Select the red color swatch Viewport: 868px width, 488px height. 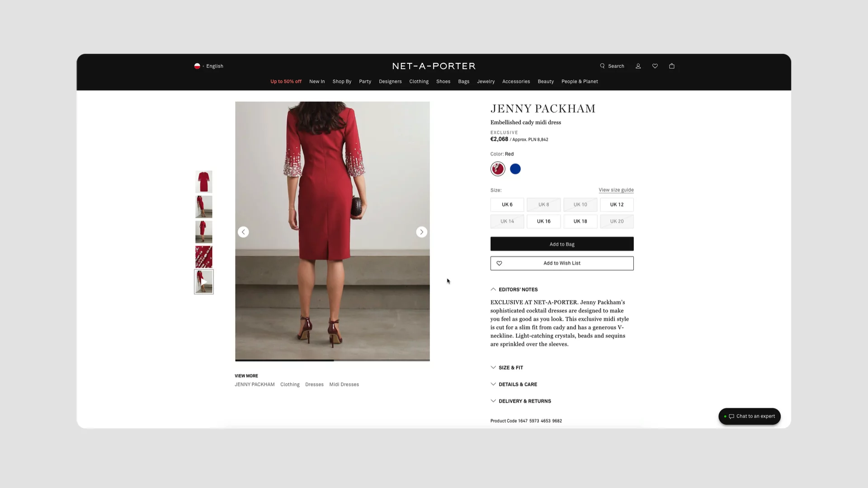(x=497, y=169)
